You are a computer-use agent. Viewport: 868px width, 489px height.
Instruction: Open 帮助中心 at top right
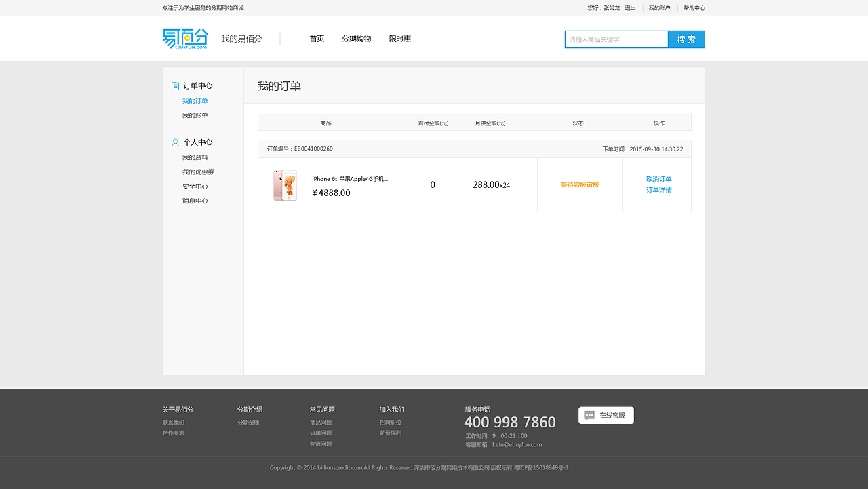tap(693, 7)
